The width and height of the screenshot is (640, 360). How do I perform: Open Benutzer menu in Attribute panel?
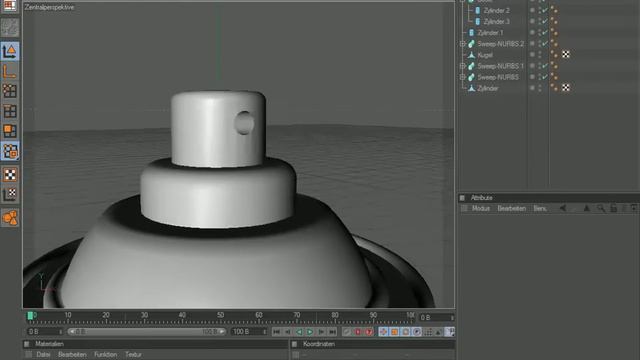click(x=540, y=208)
